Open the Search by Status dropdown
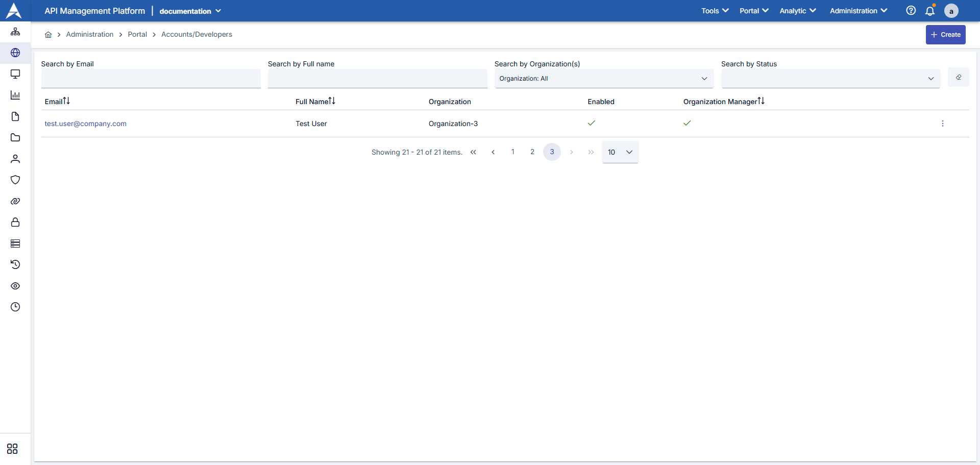Image resolution: width=980 pixels, height=465 pixels. pyautogui.click(x=830, y=79)
